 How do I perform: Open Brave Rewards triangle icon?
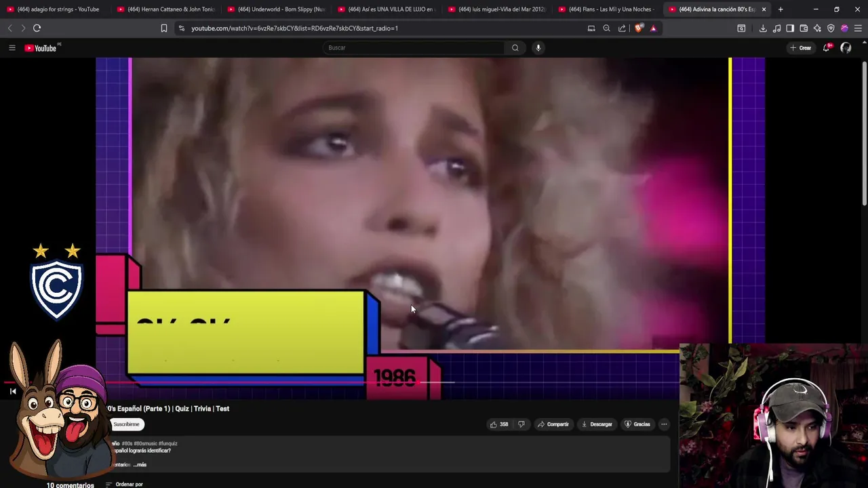point(653,28)
